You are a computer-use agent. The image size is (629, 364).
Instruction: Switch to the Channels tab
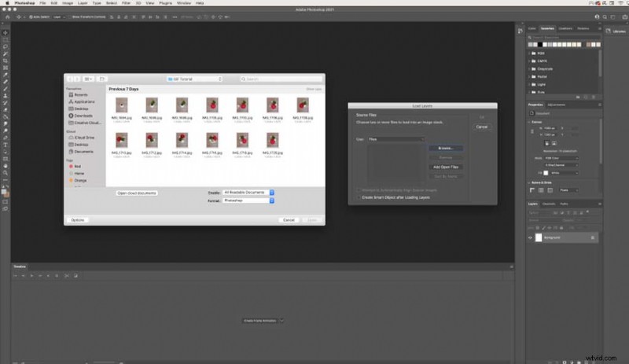tap(548, 204)
